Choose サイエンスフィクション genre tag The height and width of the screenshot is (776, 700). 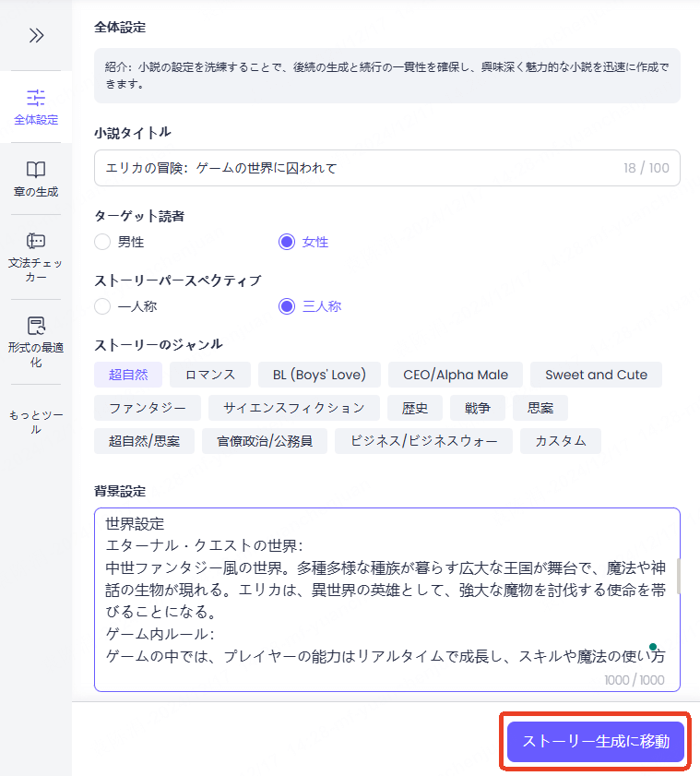pos(294,408)
